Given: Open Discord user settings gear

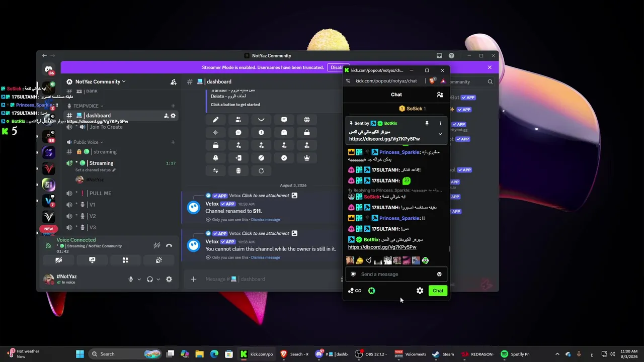Looking at the screenshot, I should coord(169,279).
